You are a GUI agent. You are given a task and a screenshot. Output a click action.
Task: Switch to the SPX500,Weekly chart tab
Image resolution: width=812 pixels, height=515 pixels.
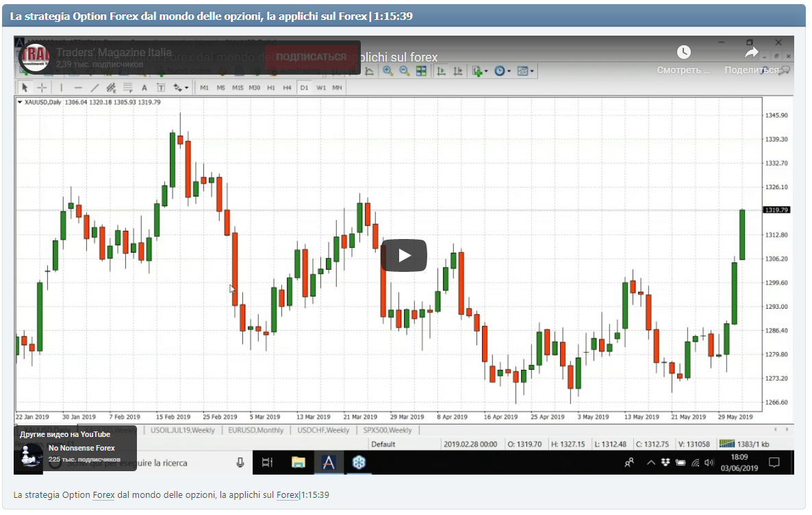[x=386, y=429]
